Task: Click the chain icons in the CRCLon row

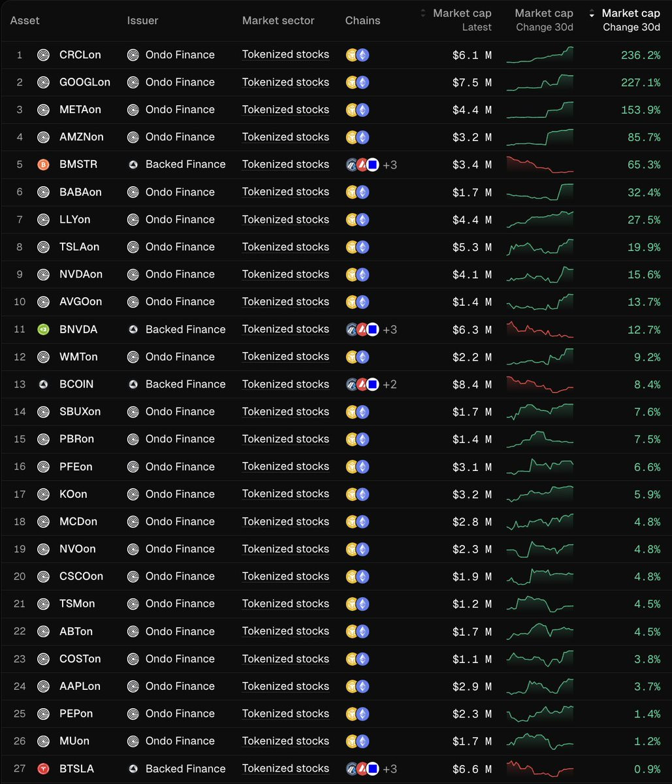Action: pos(357,55)
